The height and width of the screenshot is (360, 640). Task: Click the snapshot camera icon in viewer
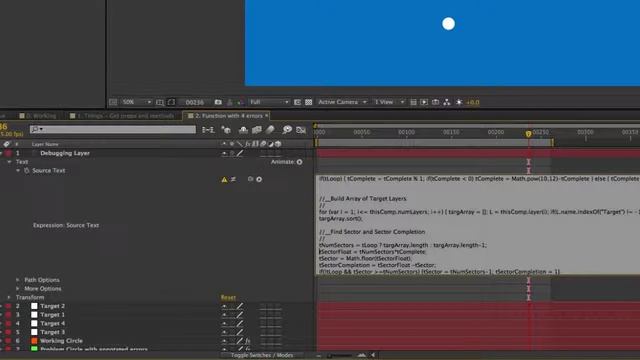[218, 102]
